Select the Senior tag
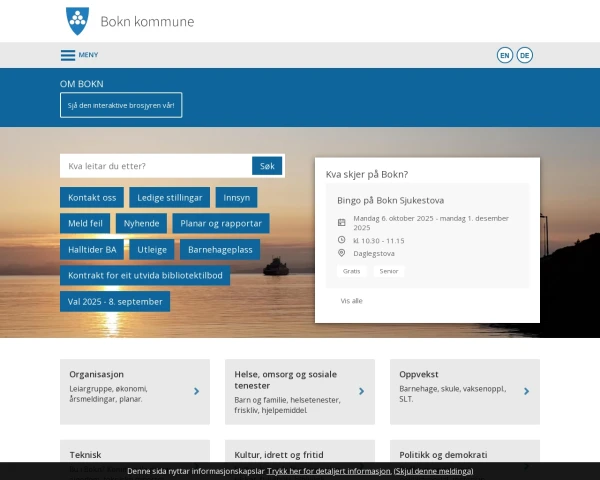The height and width of the screenshot is (480, 600). [389, 271]
